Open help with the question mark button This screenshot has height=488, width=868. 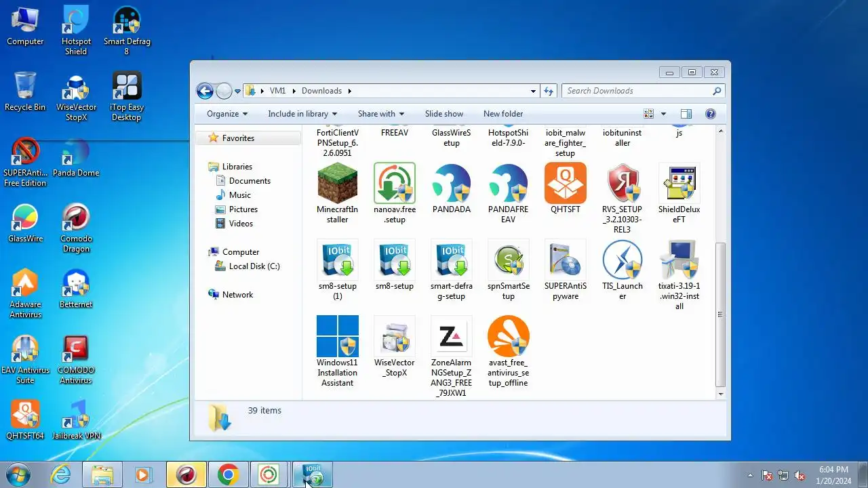click(711, 114)
